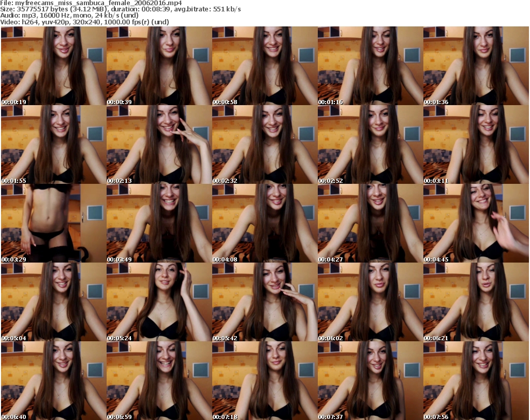Open the frame stamped 00:04:45
Viewport: 530px width, 420px height.
(476, 223)
